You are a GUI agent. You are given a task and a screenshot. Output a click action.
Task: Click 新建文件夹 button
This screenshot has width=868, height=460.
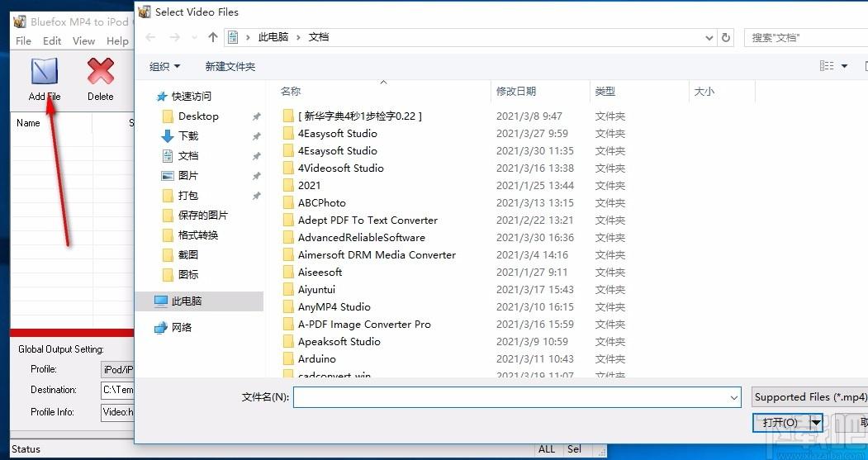pyautogui.click(x=230, y=66)
